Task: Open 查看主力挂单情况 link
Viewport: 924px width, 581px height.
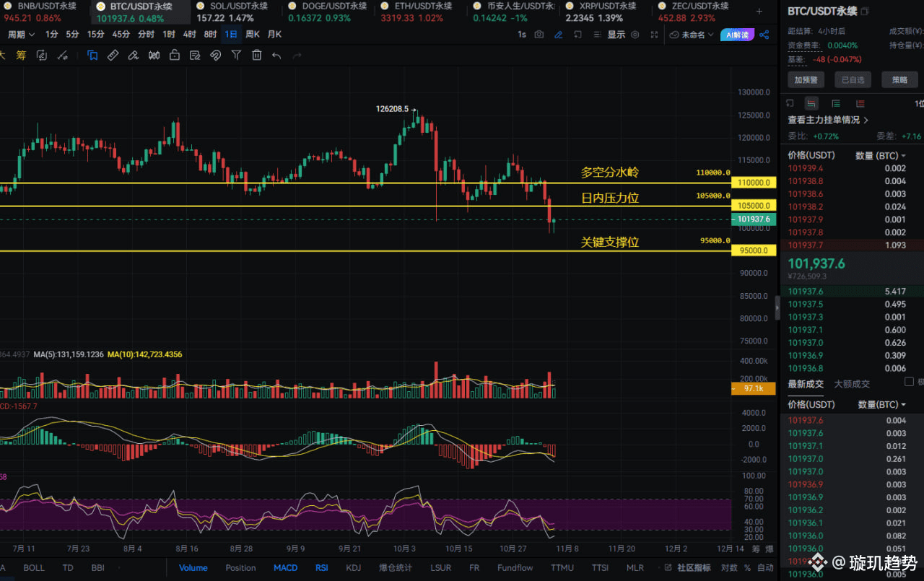Action: tap(828, 121)
